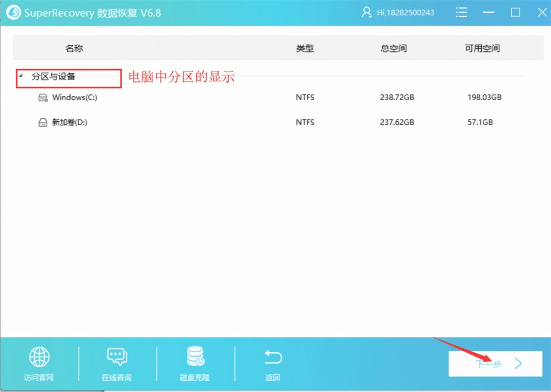This screenshot has height=392, width=551.
Task: Click the Windows(C:) drive icon
Action: [x=43, y=98]
